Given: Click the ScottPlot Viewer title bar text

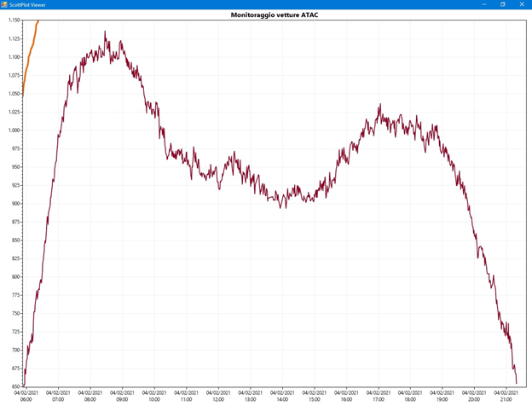Looking at the screenshot, I should pyautogui.click(x=27, y=4).
